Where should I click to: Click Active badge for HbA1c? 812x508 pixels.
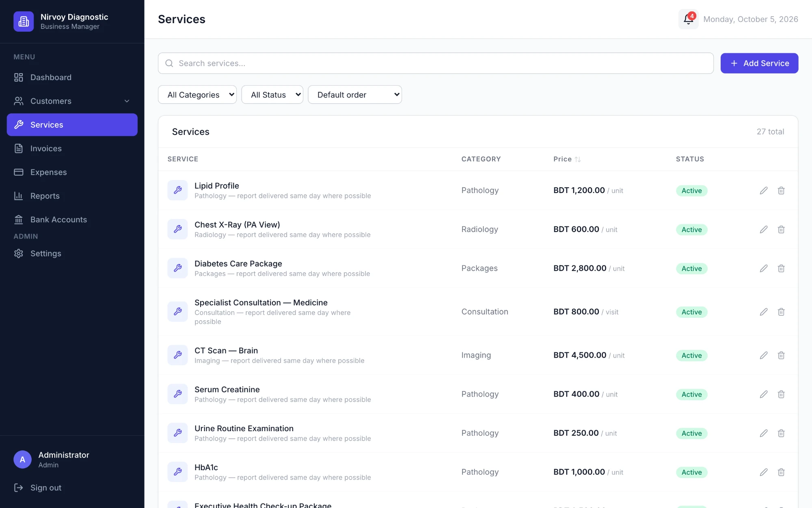point(691,472)
